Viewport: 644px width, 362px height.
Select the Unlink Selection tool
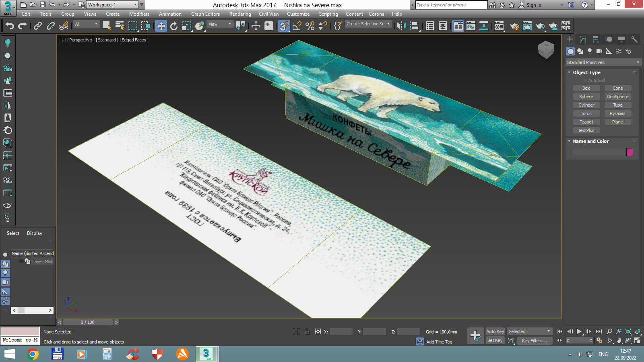pos(50,26)
